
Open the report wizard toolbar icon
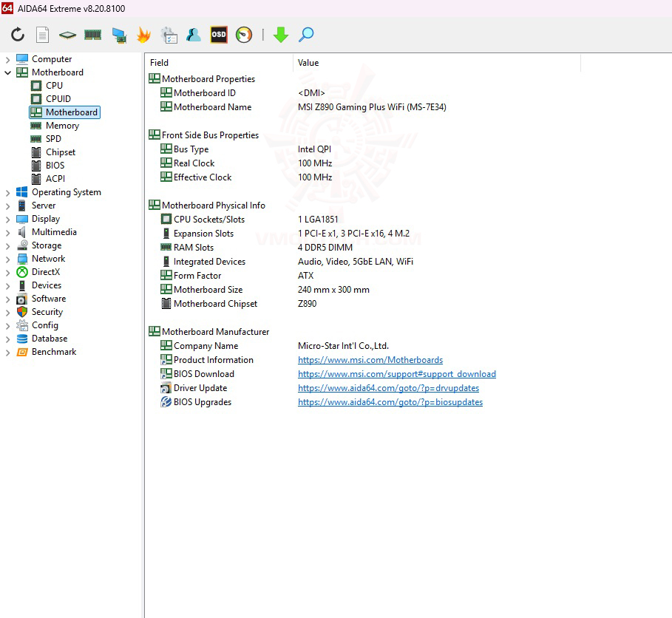click(x=169, y=35)
